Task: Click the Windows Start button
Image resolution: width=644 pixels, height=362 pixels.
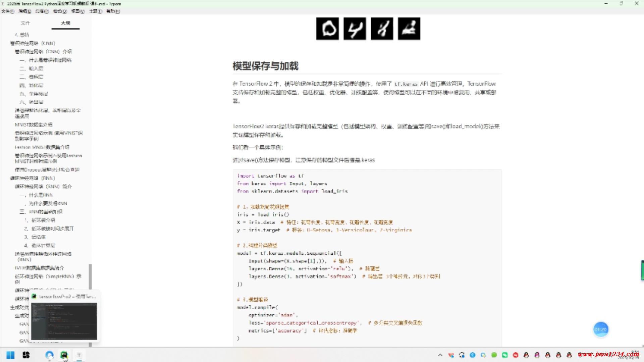Action: click(10, 355)
